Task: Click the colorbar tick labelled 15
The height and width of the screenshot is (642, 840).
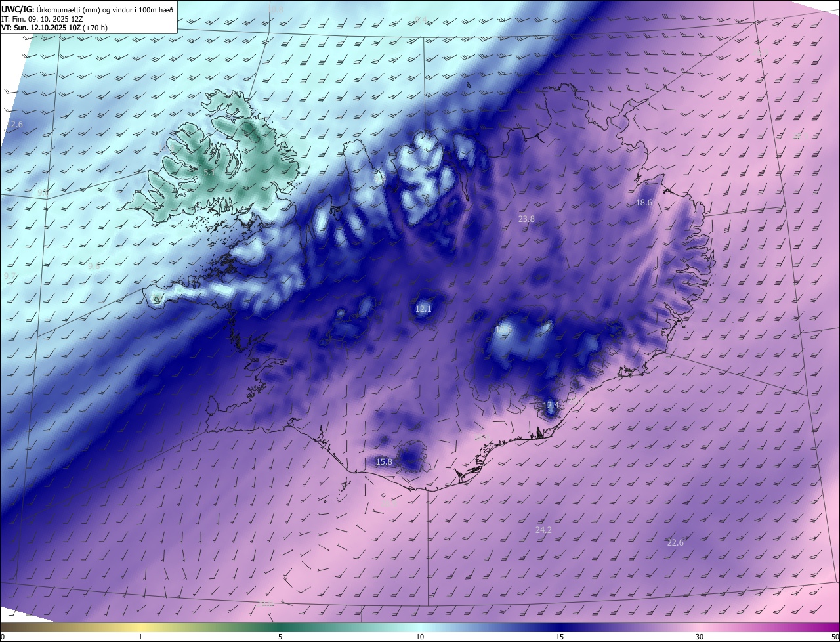Action: pos(560,637)
